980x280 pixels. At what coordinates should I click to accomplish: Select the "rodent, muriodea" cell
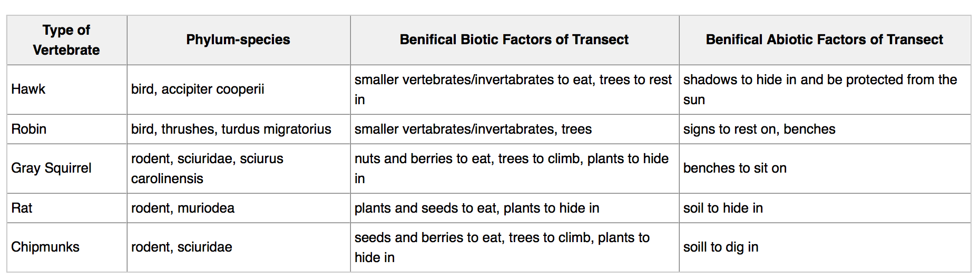coord(183,208)
